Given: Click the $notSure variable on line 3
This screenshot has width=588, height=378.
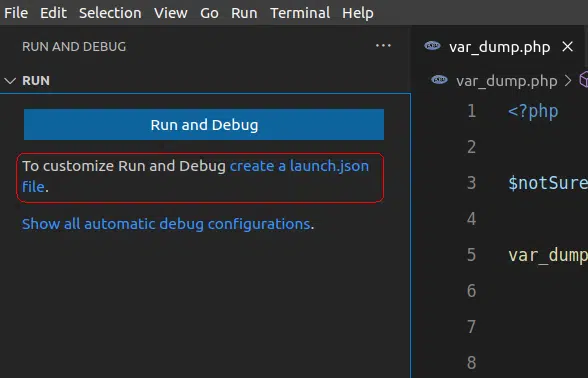Looking at the screenshot, I should pos(548,183).
